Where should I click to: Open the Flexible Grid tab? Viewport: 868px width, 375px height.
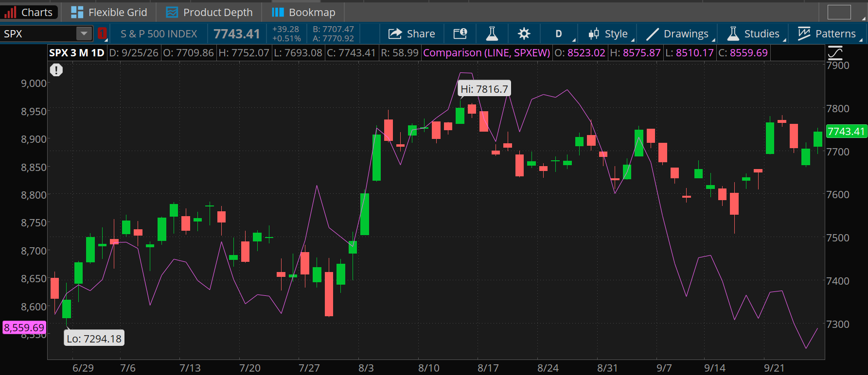click(109, 12)
